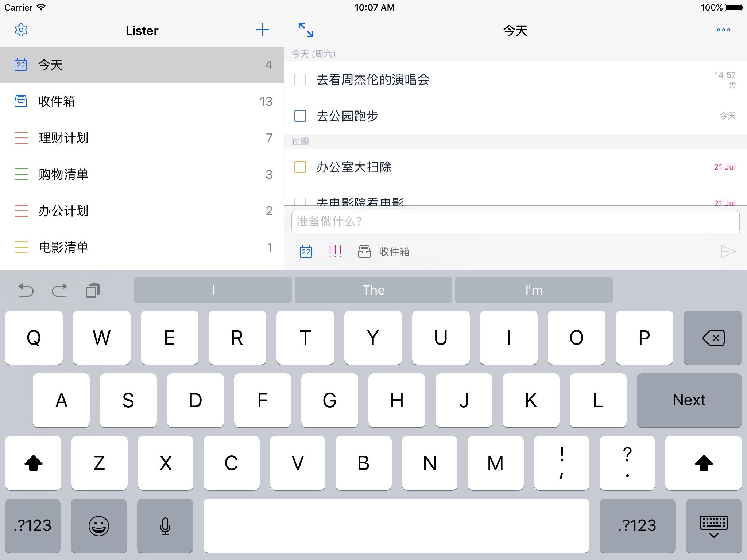Screen dimensions: 747x560
Task: Tap the M key
Action: coord(495,463)
